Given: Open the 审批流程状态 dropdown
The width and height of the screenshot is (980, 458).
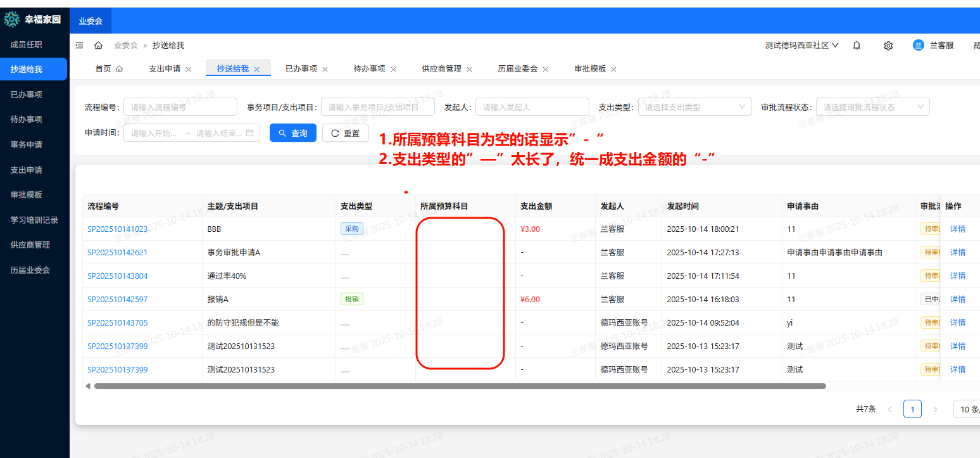Looking at the screenshot, I should pos(872,106).
